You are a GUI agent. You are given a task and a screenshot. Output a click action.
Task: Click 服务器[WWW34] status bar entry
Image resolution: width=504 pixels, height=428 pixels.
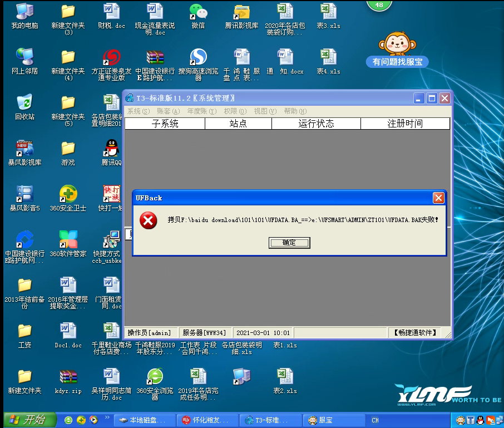(x=204, y=332)
